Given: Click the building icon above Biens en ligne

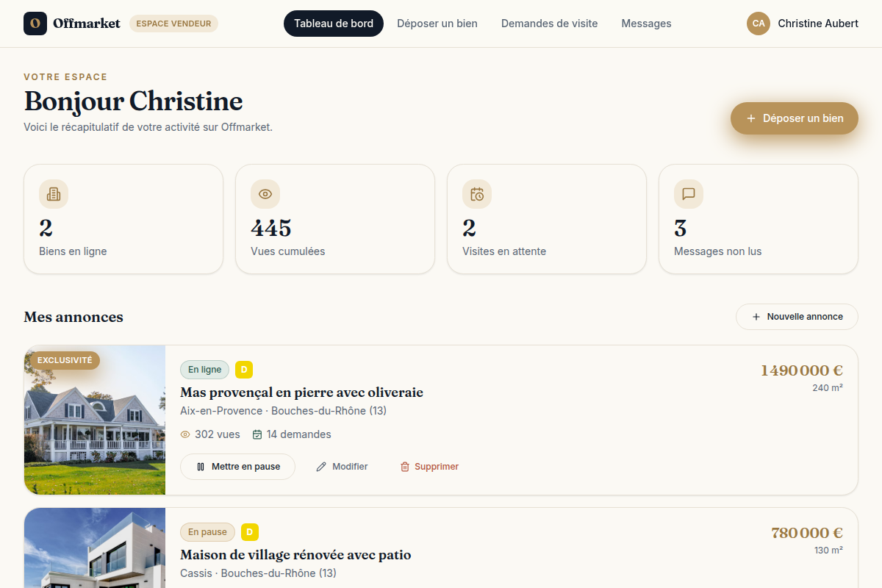Looking at the screenshot, I should click(x=54, y=194).
